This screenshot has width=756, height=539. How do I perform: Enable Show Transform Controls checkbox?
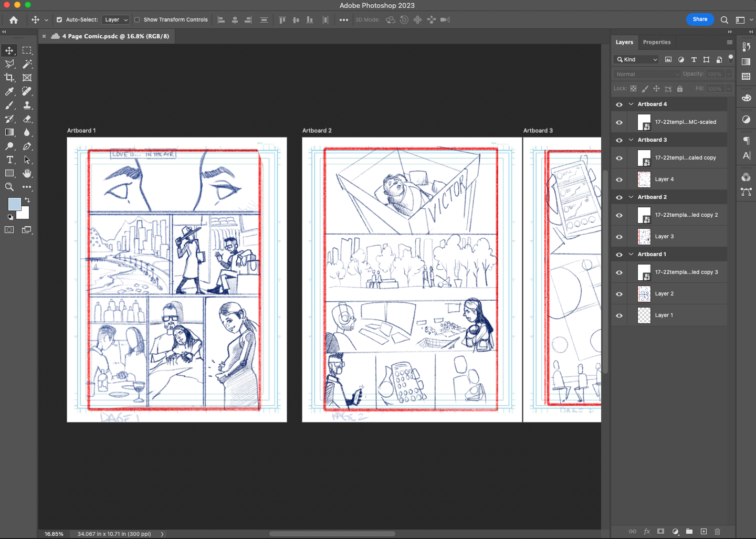pos(137,20)
